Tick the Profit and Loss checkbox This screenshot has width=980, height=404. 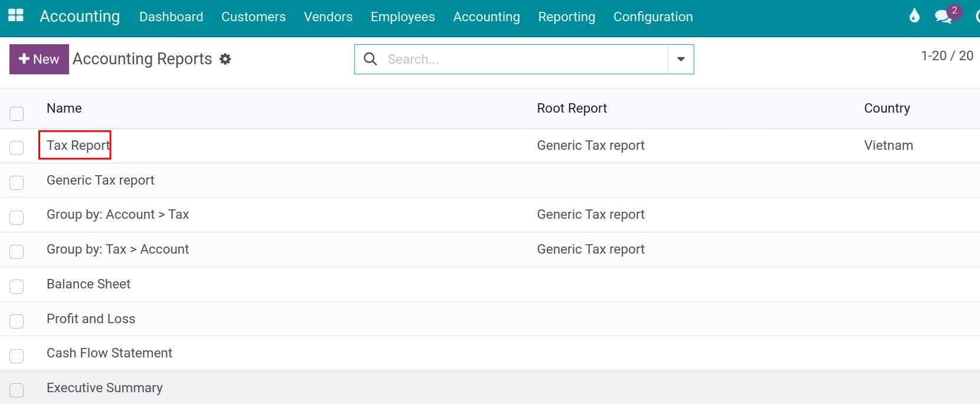[17, 321]
